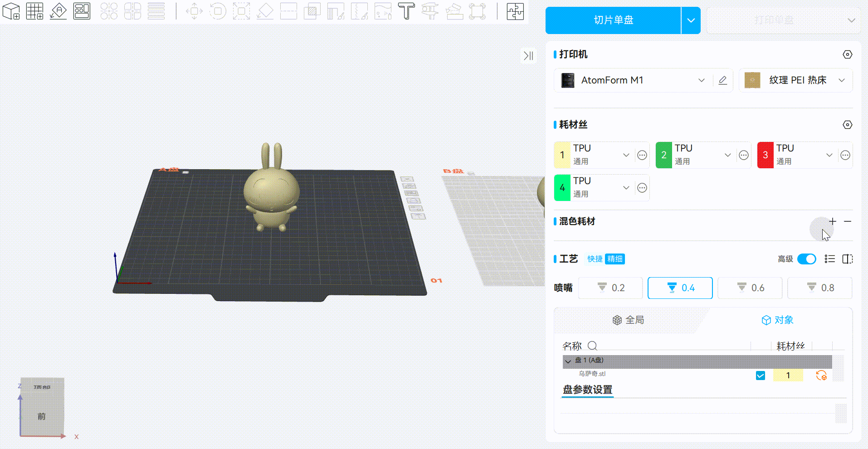Select the Support painting tool
This screenshot has height=449, width=868.
[x=336, y=11]
